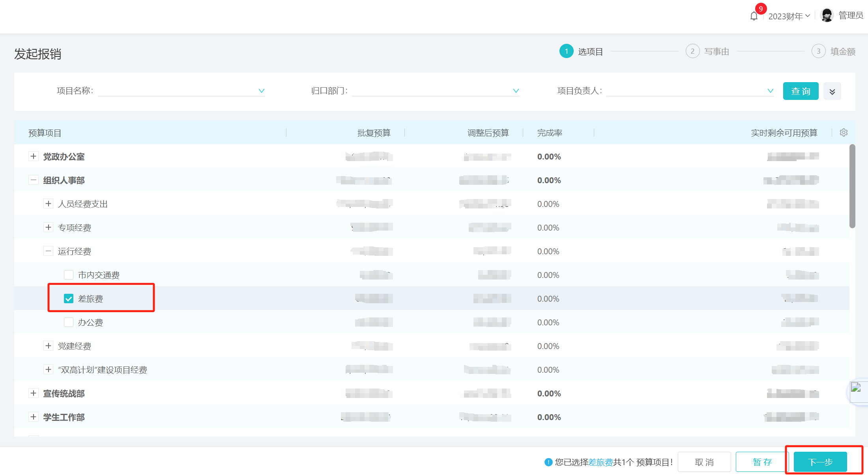The width and height of the screenshot is (868, 475).
Task: Click the 差旅费 link in footer message
Action: [600, 462]
